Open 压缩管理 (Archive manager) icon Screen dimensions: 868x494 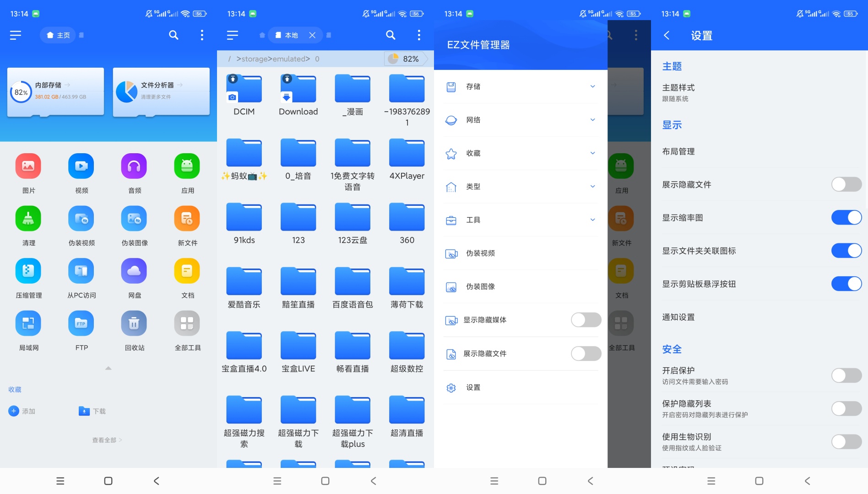(x=28, y=271)
